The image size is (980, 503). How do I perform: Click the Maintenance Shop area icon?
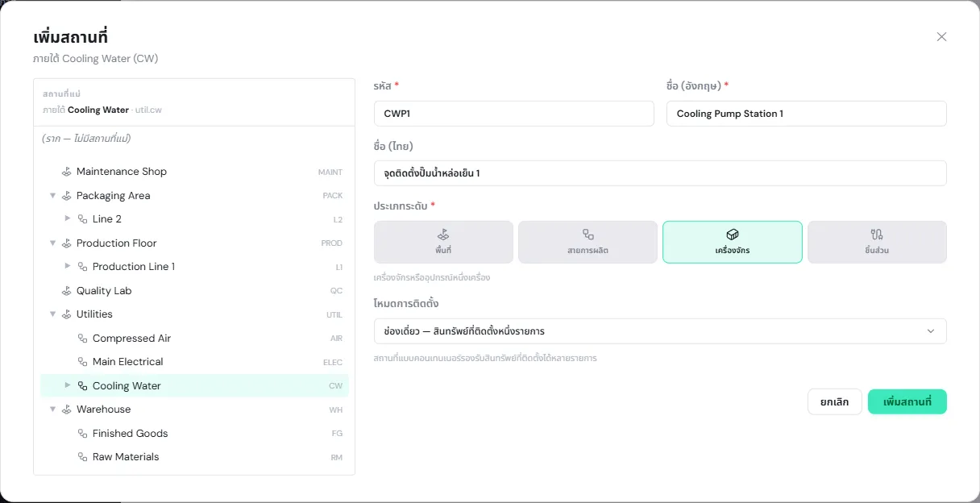(x=67, y=172)
